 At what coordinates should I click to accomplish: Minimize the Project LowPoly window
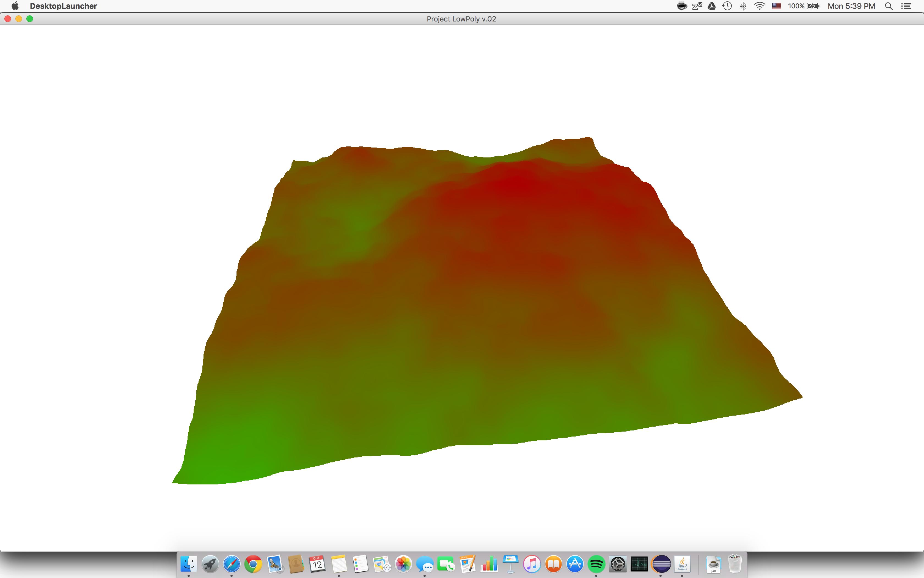[x=19, y=19]
